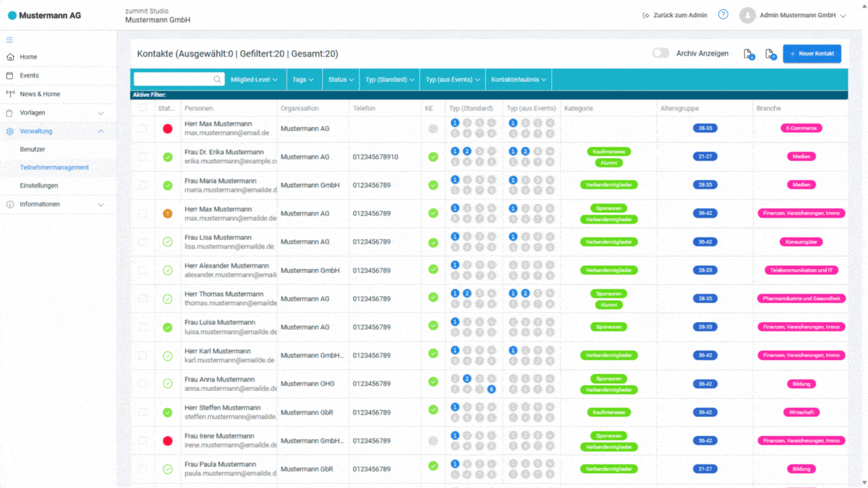Image resolution: width=868 pixels, height=488 pixels.
Task: Expand the Vorlagen menu chevron
Action: click(x=101, y=113)
